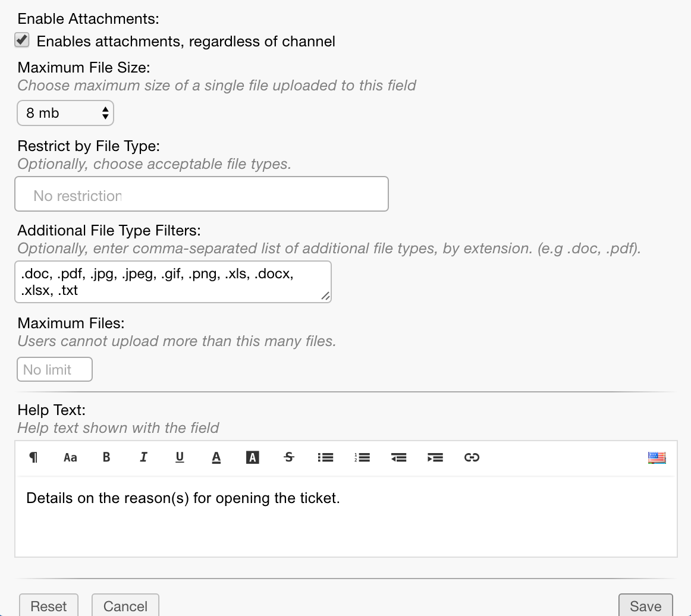
Task: Click the outdent icon
Action: tap(398, 457)
